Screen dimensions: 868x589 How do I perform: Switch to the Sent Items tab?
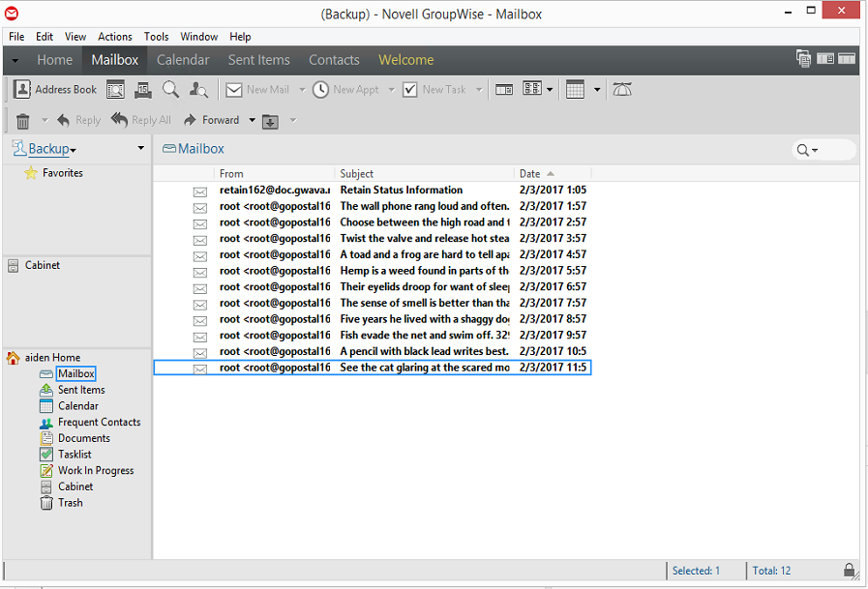pyautogui.click(x=258, y=60)
